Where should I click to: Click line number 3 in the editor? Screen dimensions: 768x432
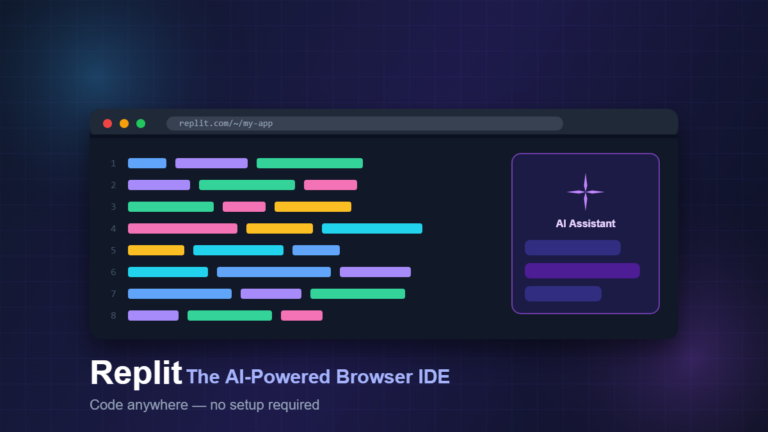click(113, 207)
